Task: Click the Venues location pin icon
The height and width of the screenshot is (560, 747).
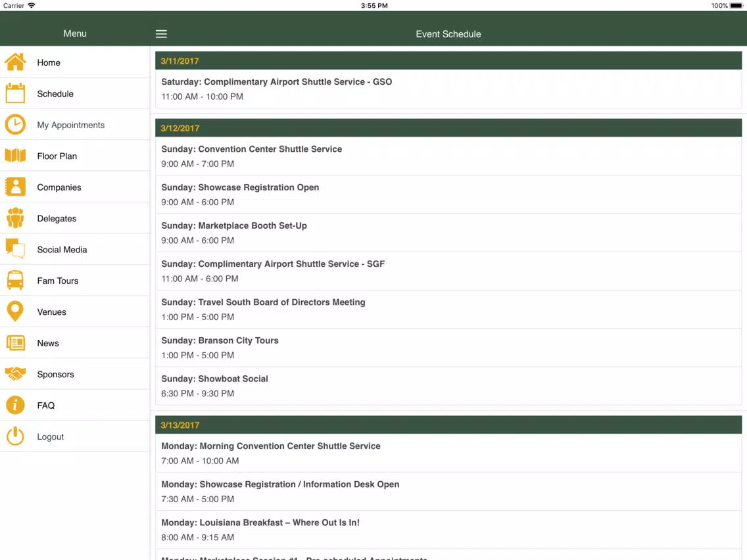Action: (x=15, y=312)
